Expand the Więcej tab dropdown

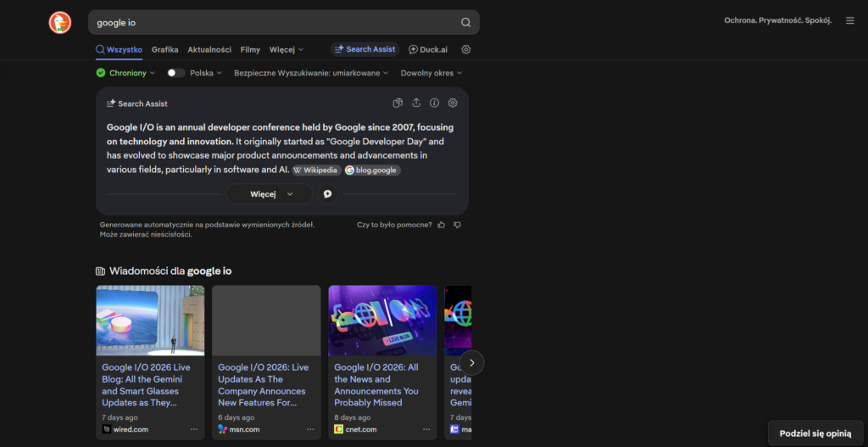click(287, 49)
